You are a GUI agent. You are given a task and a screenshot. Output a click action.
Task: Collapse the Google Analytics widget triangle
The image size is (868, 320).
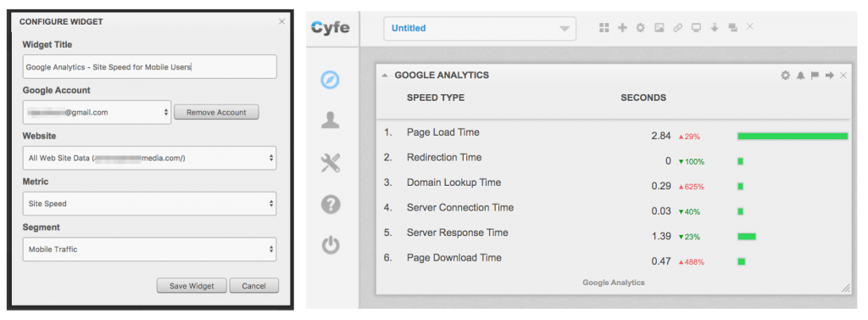[x=385, y=76]
